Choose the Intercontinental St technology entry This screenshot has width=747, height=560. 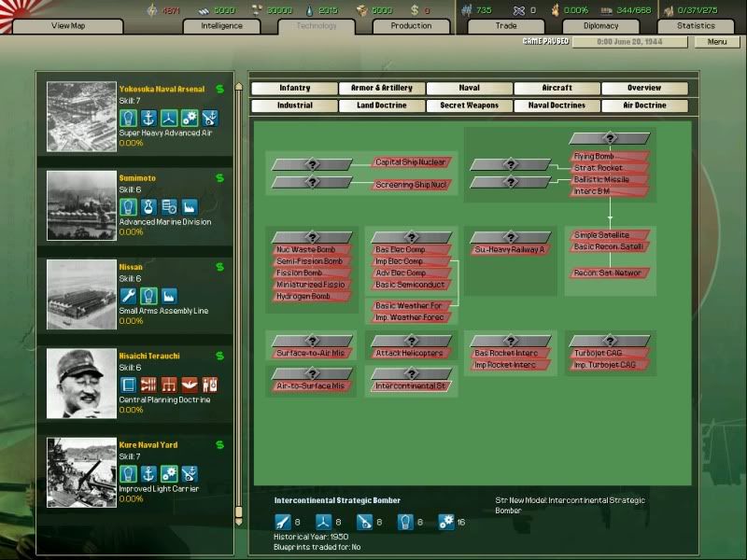click(411, 385)
